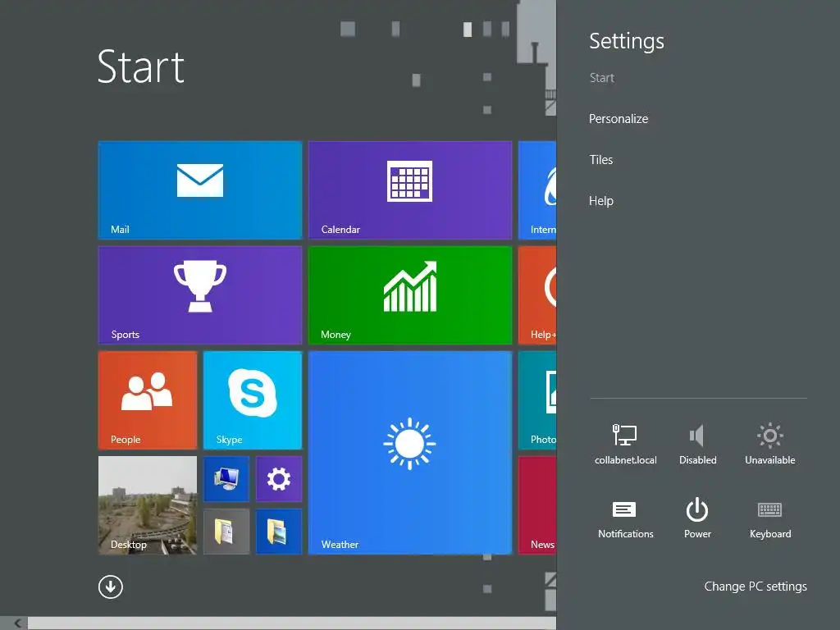This screenshot has width=840, height=630.
Task: Open the Keyboard settings icon
Action: [x=769, y=518]
